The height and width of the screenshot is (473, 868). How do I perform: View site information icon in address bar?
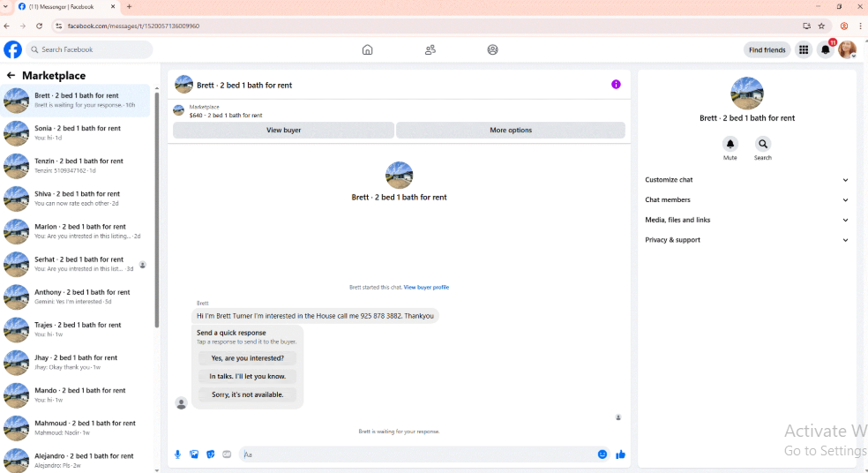tap(59, 26)
